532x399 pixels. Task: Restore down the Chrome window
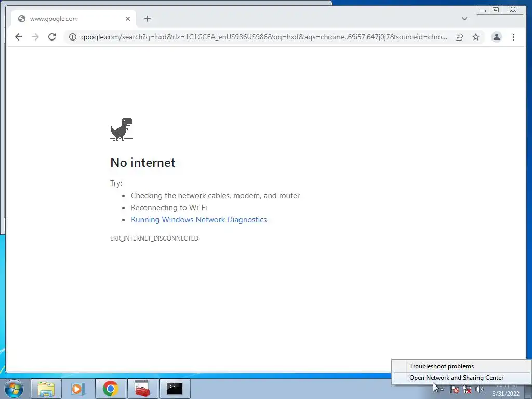tap(496, 10)
